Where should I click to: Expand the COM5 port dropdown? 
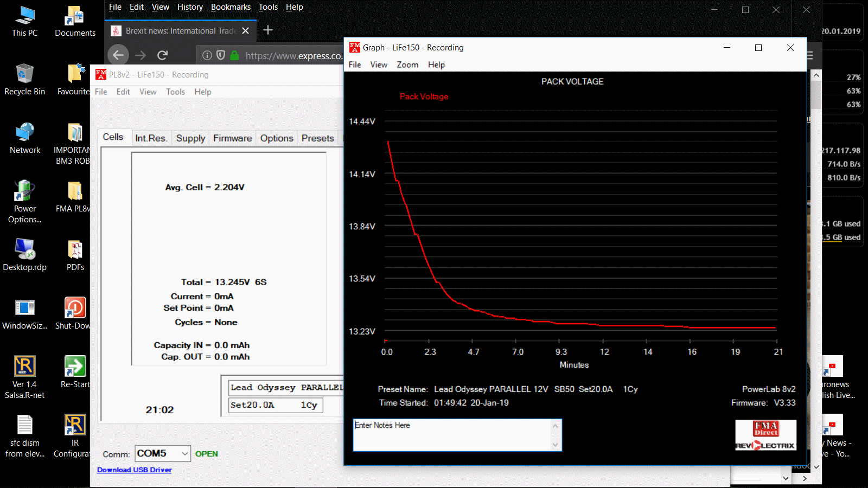(184, 453)
